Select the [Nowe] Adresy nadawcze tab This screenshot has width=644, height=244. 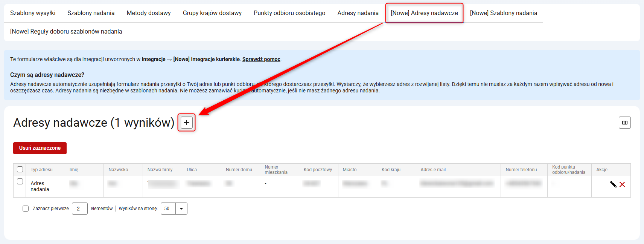[x=424, y=13]
